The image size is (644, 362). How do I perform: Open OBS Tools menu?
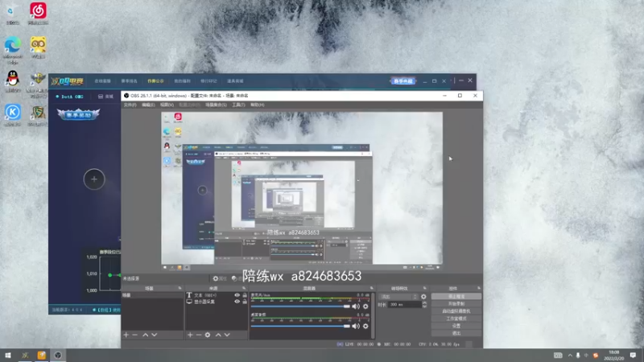coord(238,105)
